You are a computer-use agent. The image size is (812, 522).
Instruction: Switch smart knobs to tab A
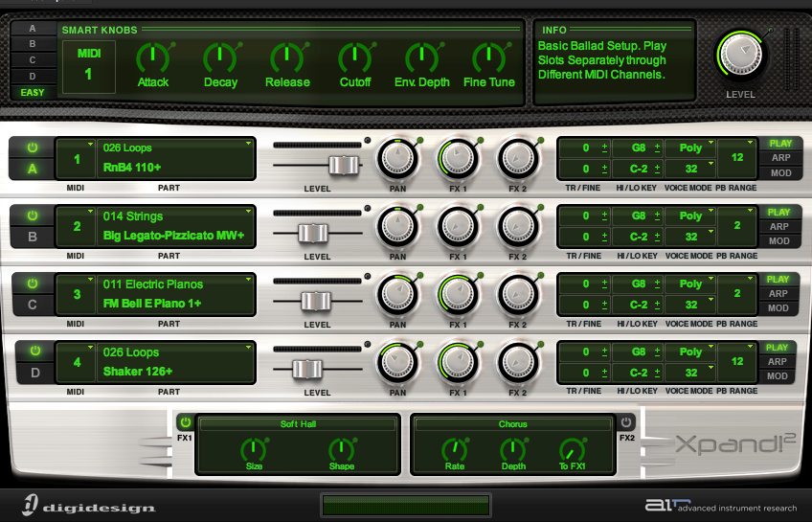[33, 29]
